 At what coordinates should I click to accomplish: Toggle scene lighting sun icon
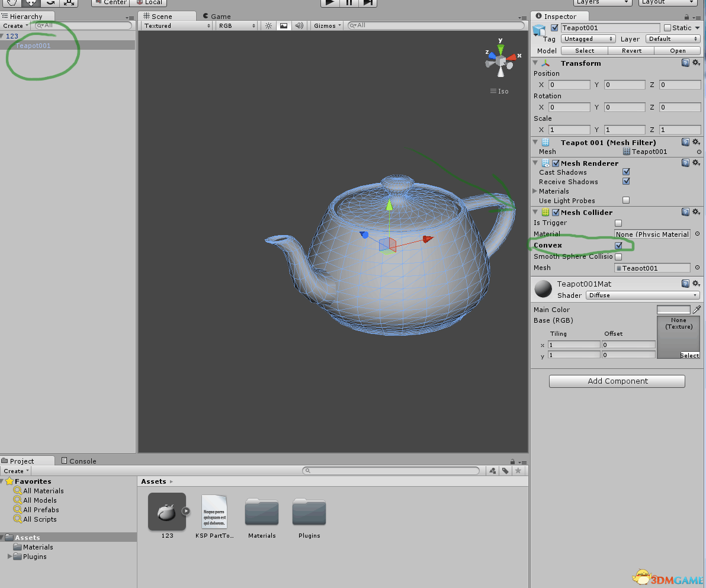pos(268,25)
